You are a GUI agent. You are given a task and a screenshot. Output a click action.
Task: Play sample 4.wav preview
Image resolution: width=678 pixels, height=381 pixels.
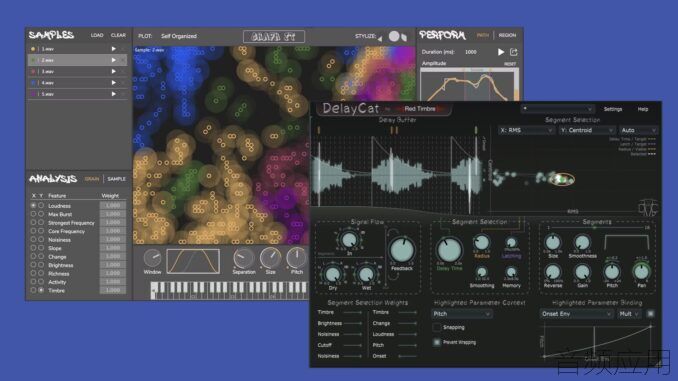click(113, 83)
